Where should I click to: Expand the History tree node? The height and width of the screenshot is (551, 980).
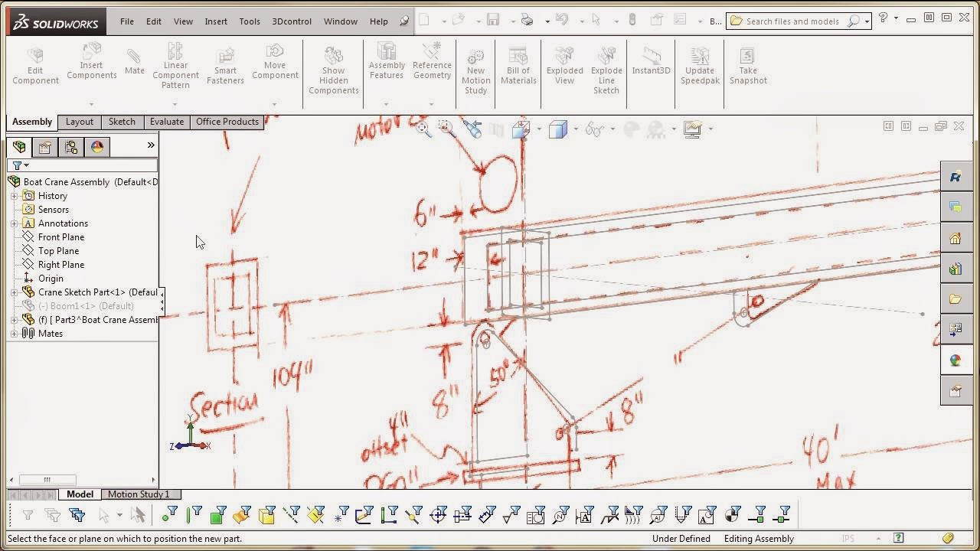coord(14,196)
